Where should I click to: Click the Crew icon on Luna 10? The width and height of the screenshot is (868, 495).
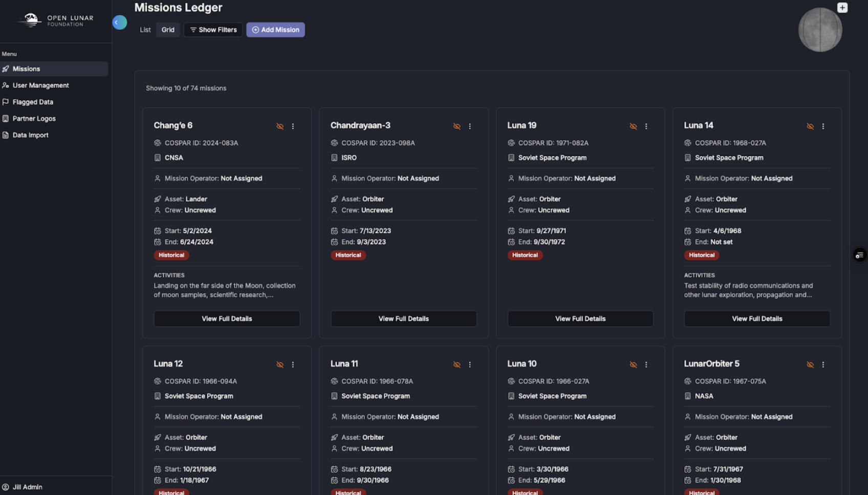511,448
